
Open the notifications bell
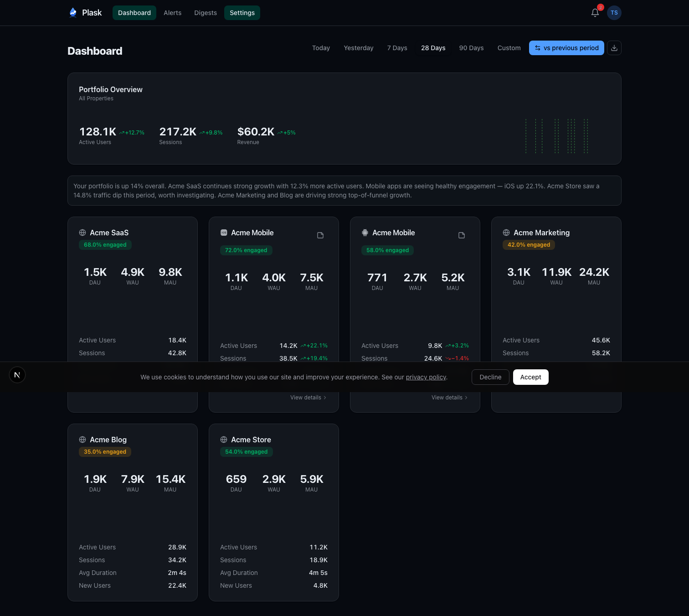[x=595, y=12]
